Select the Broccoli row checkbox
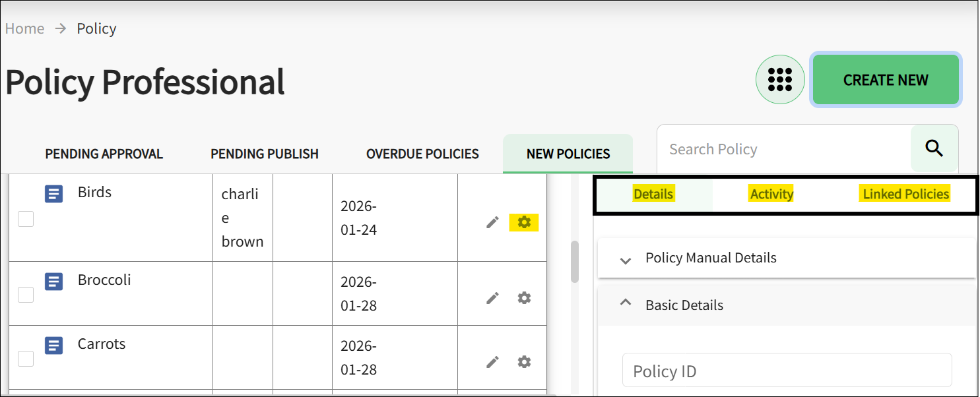 [25, 294]
